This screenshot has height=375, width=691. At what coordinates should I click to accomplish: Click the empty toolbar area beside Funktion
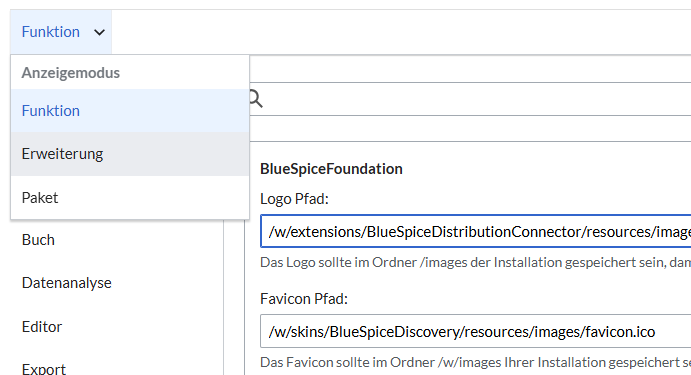pyautogui.click(x=401, y=32)
